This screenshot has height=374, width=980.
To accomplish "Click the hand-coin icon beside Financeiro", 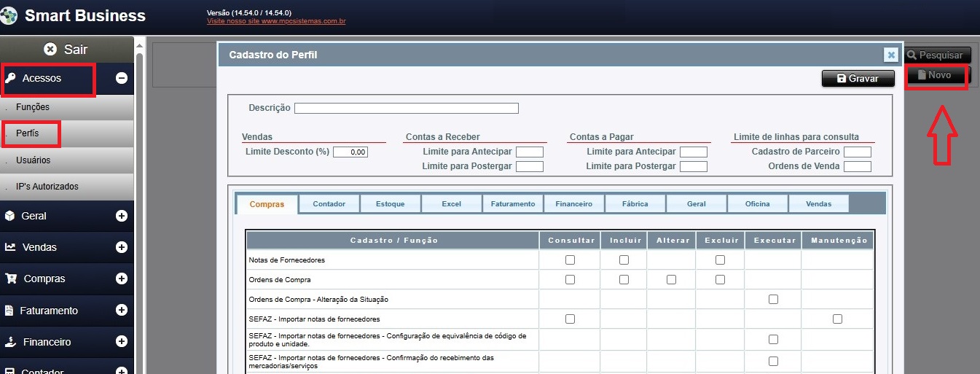I will (10, 342).
